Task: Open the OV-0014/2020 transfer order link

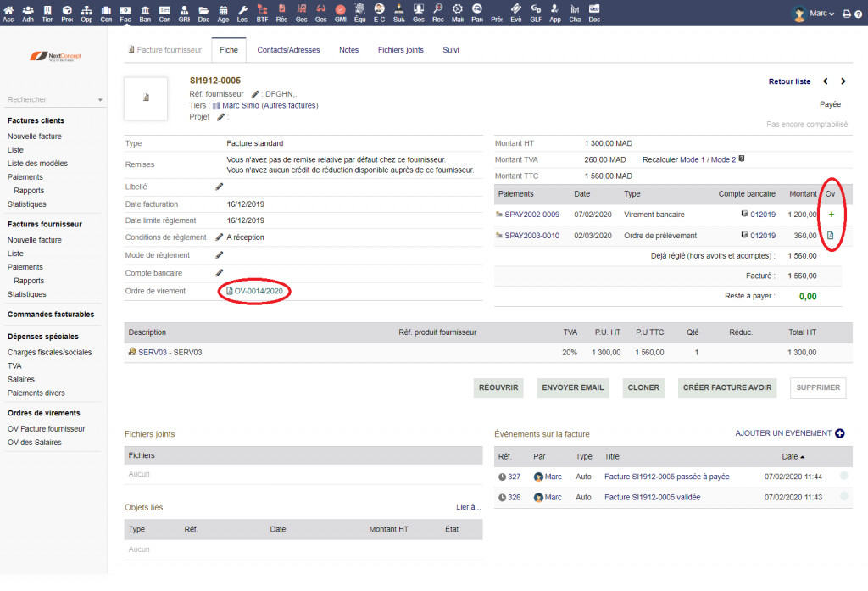Action: tap(258, 291)
